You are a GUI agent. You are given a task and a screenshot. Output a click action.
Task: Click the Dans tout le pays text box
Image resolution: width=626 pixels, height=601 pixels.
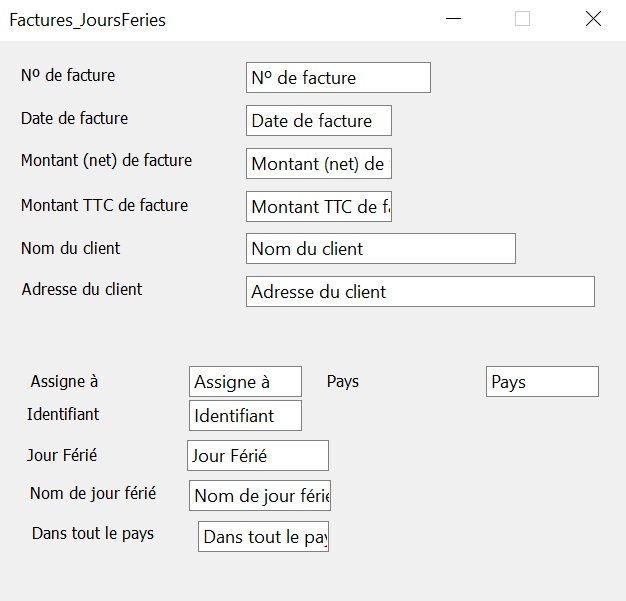263,536
